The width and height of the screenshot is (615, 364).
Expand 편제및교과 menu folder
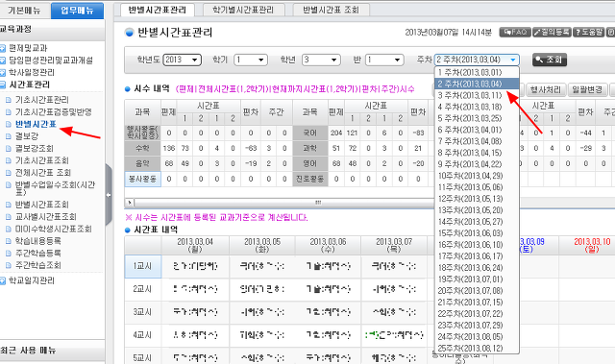click(2, 48)
